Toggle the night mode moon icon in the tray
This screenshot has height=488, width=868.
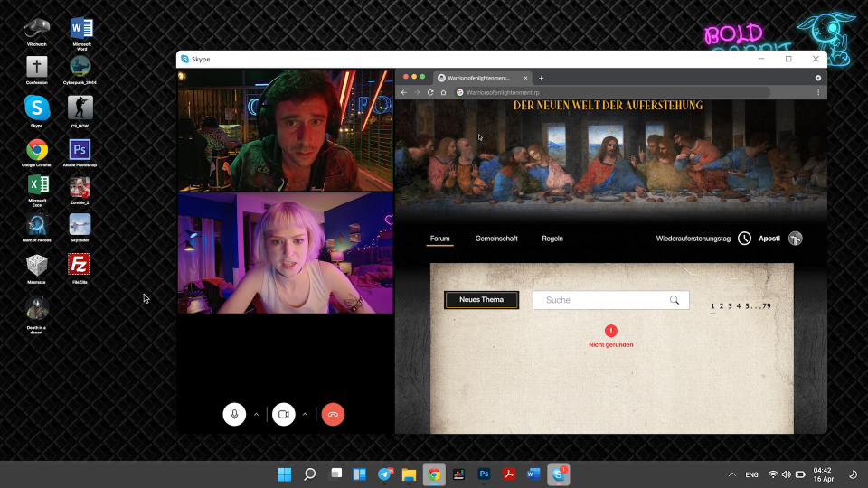(x=853, y=474)
